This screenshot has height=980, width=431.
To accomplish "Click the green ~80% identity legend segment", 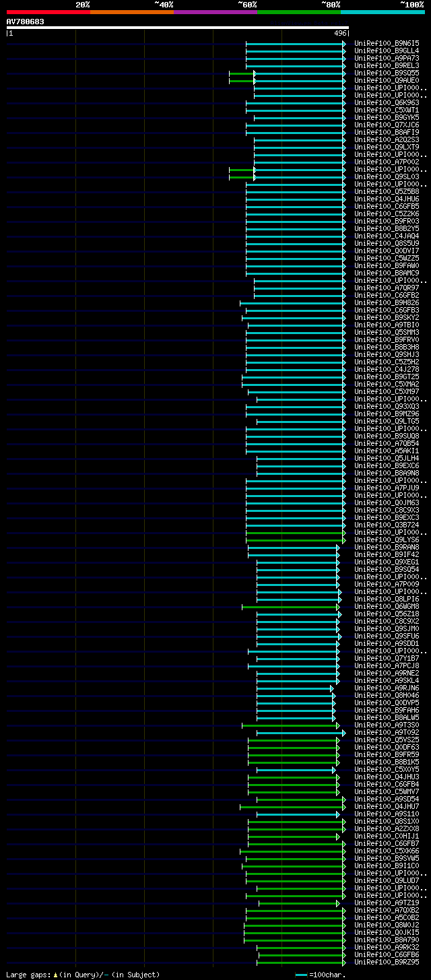I will (299, 12).
